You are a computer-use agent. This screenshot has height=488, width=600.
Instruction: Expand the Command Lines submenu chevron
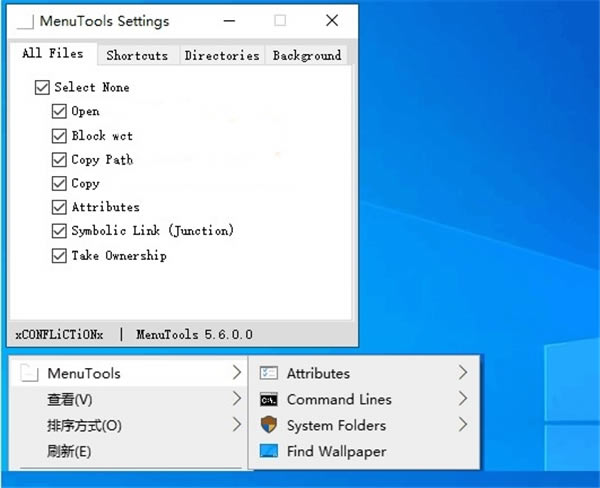click(x=463, y=399)
